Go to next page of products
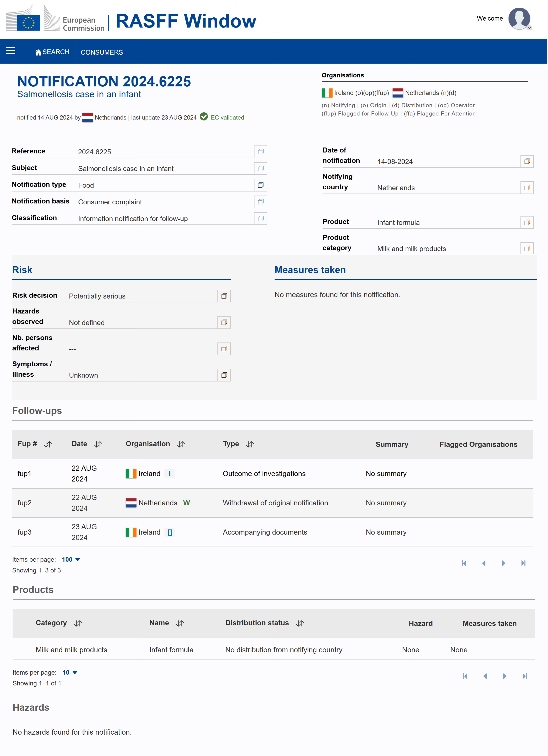This screenshot has height=756, width=548. coord(505,676)
